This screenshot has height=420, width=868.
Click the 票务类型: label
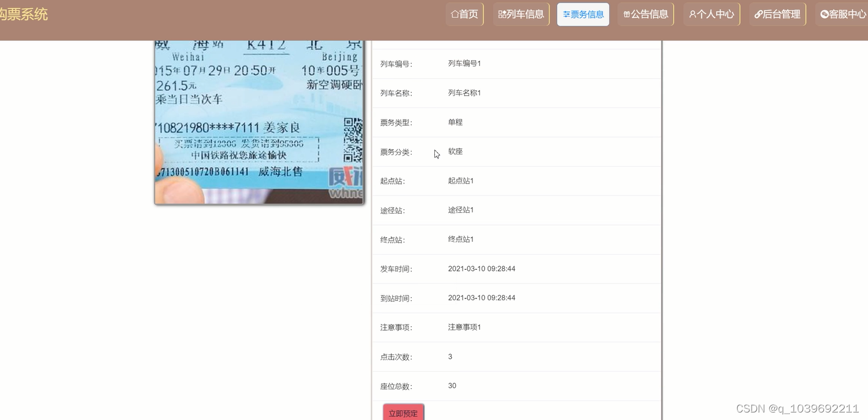[396, 123]
